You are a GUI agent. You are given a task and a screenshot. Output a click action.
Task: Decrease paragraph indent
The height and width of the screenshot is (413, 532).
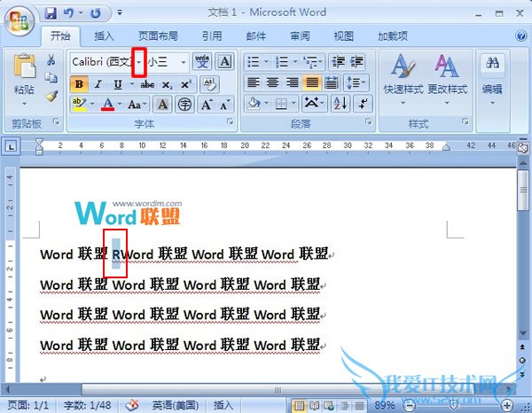tap(338, 62)
